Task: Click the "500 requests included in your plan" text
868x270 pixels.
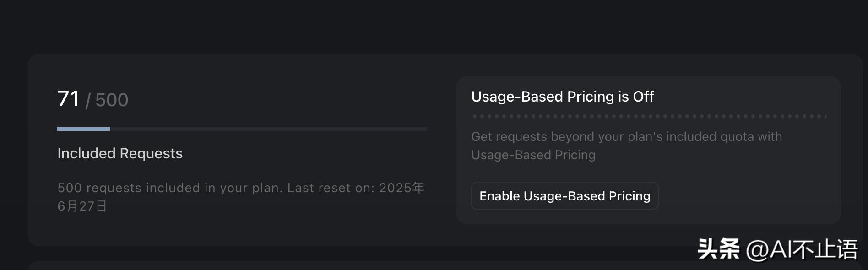Action: pyautogui.click(x=169, y=188)
